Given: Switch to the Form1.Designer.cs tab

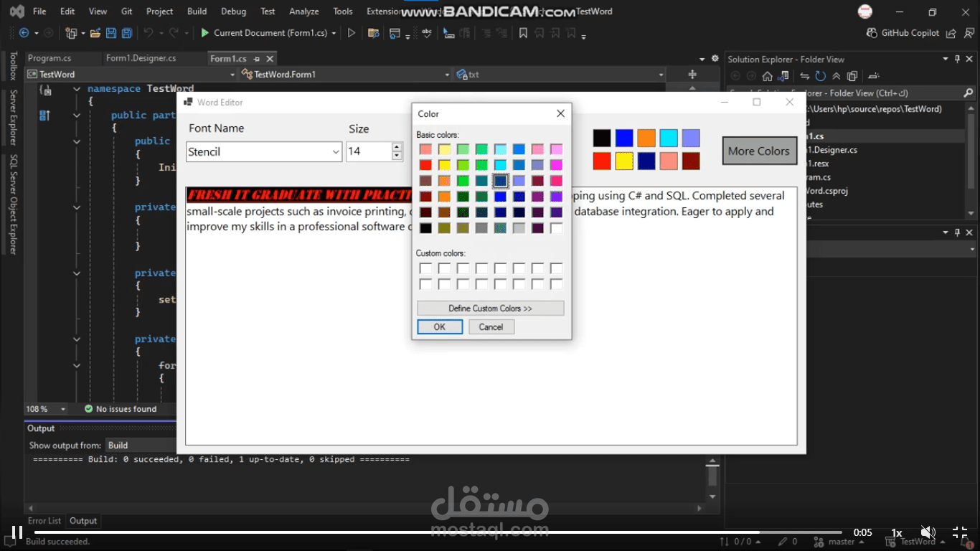Looking at the screenshot, I should (141, 59).
